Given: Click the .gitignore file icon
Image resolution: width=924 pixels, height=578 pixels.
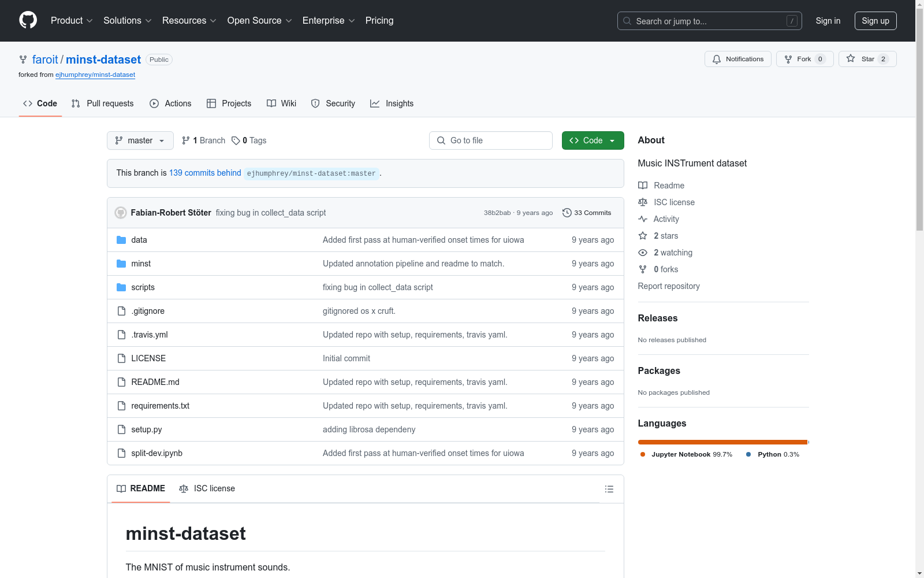Looking at the screenshot, I should click(x=121, y=311).
